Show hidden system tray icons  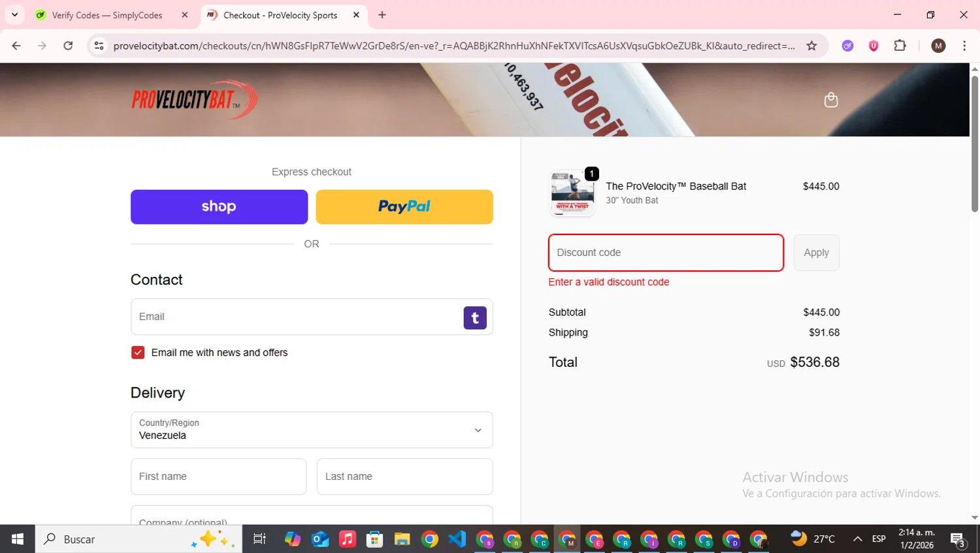(857, 539)
